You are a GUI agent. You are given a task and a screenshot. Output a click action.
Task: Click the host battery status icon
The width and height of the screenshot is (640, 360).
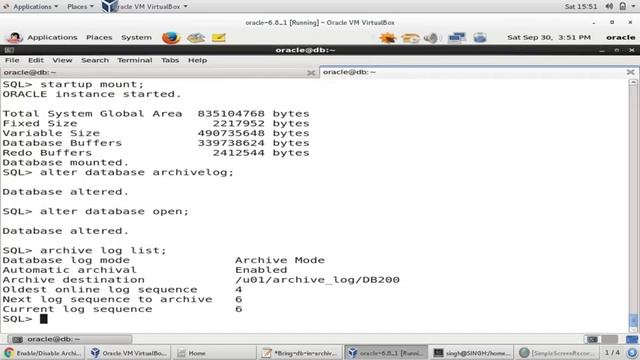[x=622, y=6]
